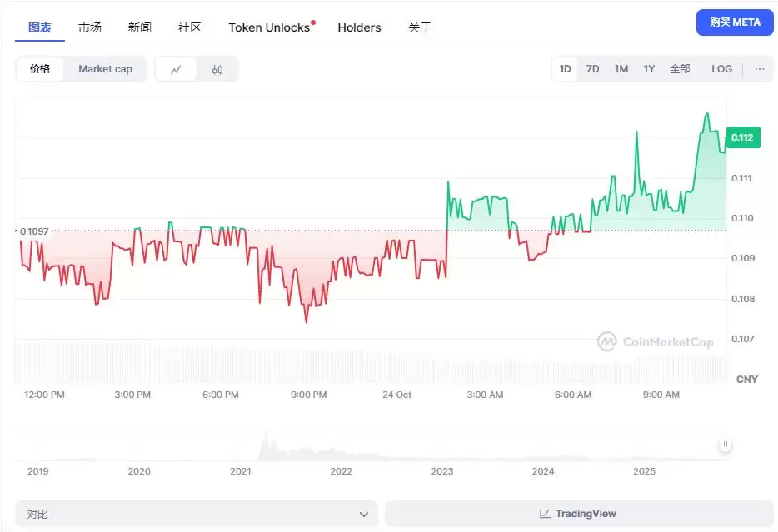Switch to the Holders tab

tap(359, 27)
